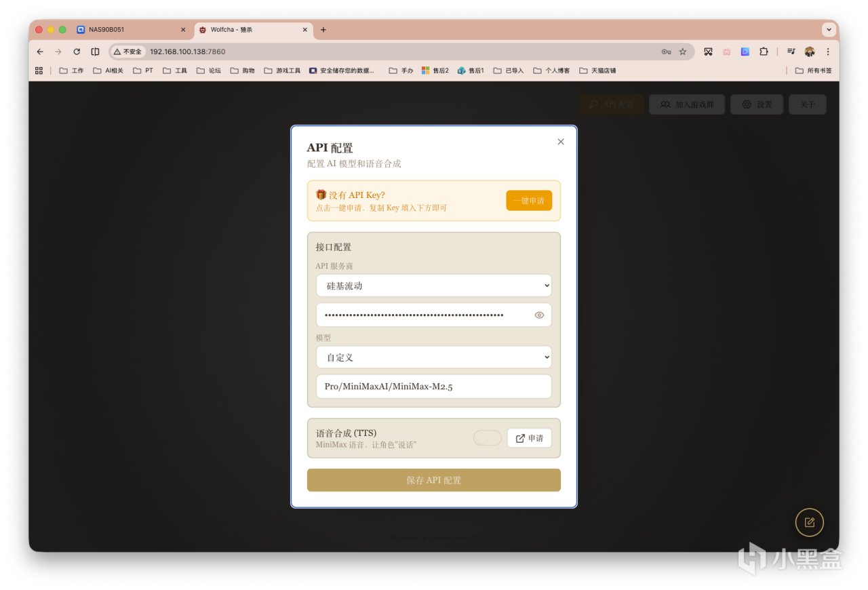Select the Wolfcha - 猹杀 tab
The width and height of the screenshot is (868, 590).
tap(253, 30)
